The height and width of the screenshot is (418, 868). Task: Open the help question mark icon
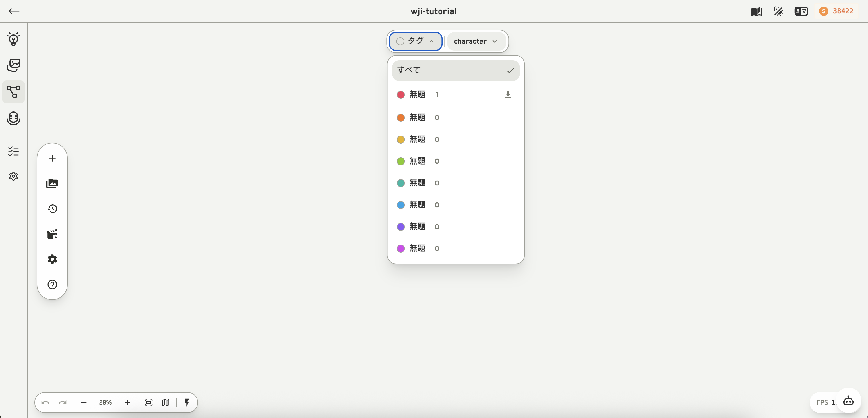[52, 285]
